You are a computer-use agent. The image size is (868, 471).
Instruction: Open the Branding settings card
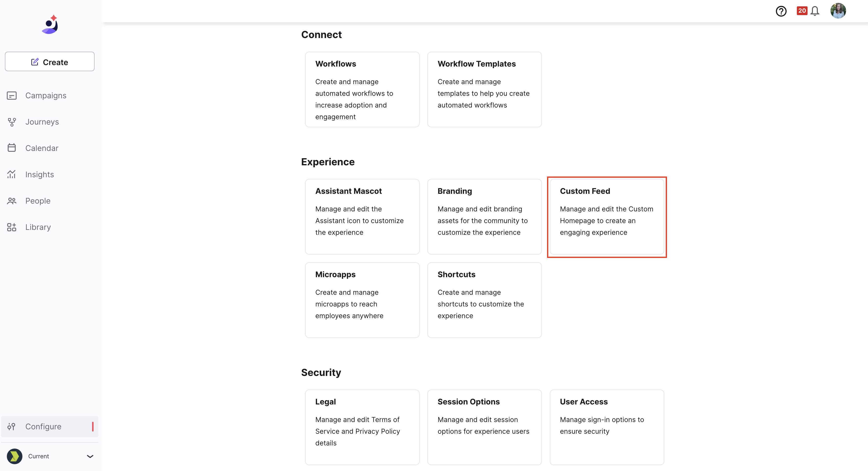tap(484, 217)
